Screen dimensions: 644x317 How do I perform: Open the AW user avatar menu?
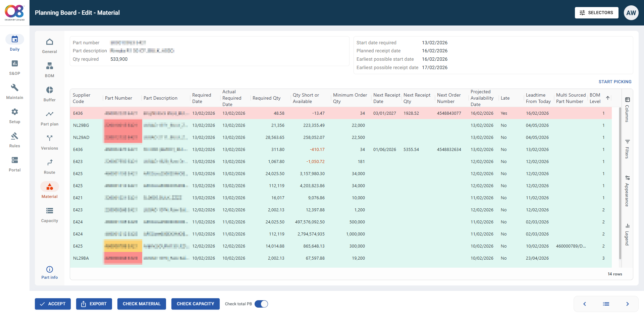[631, 13]
